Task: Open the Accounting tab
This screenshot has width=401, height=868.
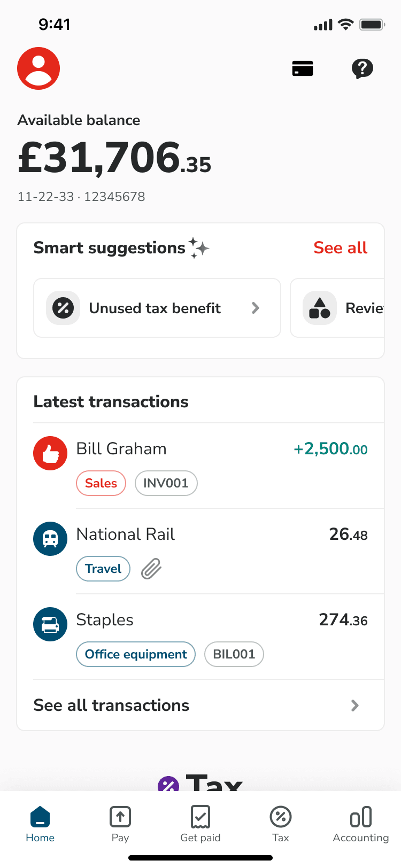Action: coord(361,824)
